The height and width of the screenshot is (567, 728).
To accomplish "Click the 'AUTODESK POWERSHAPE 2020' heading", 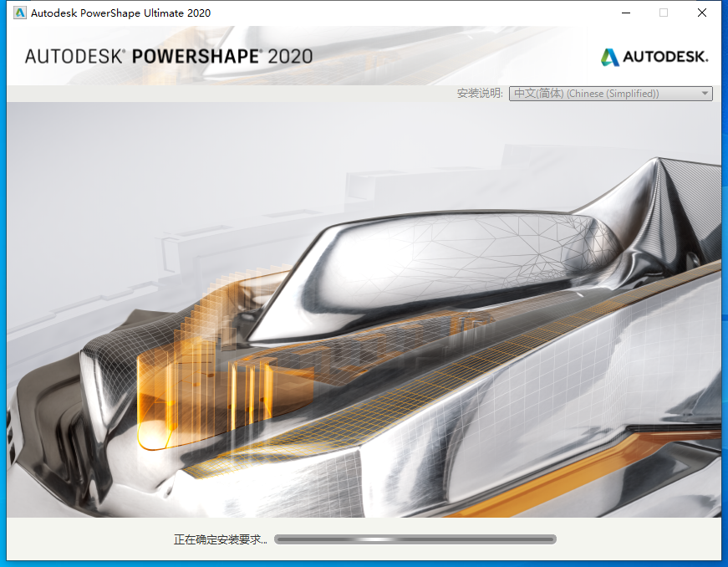I will [x=169, y=56].
